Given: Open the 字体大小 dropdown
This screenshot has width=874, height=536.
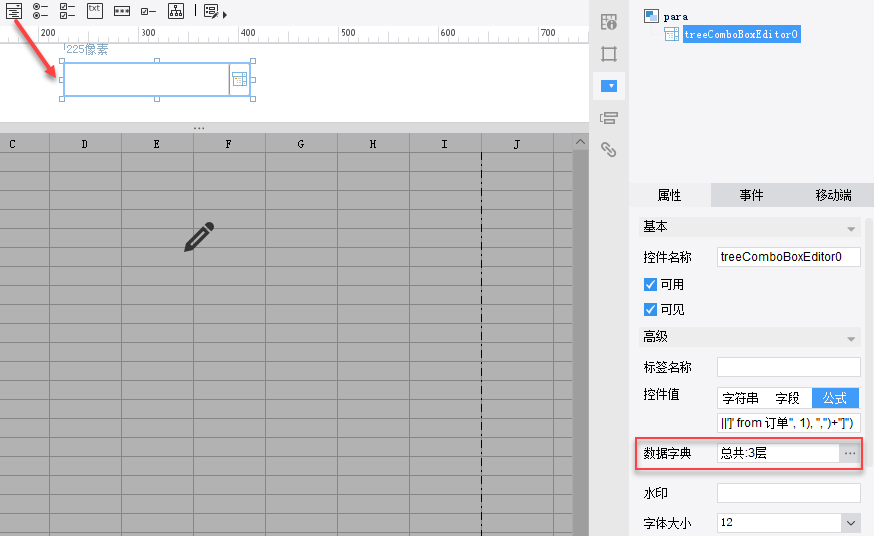Looking at the screenshot, I should (x=851, y=523).
